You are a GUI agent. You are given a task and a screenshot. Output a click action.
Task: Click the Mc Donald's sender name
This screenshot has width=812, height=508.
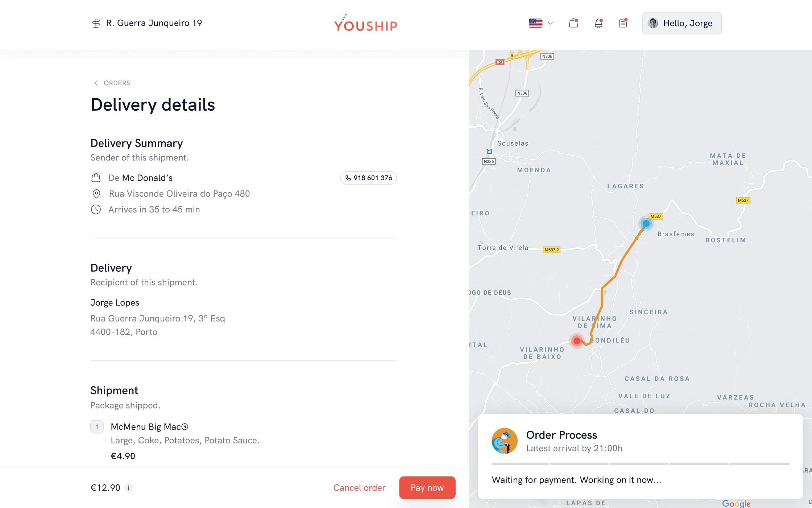point(147,178)
